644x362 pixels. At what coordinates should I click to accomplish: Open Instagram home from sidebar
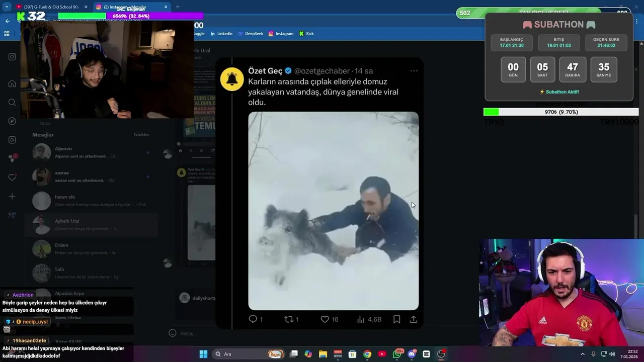(x=12, y=83)
